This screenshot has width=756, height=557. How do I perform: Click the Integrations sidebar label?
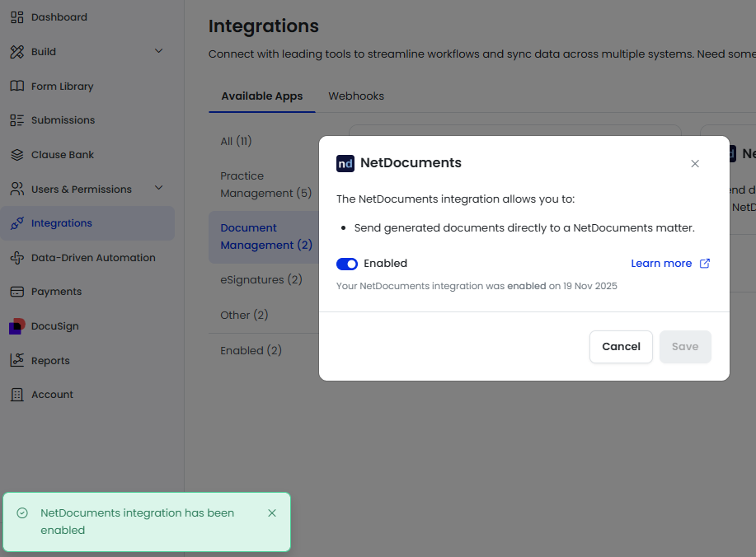pyautogui.click(x=61, y=223)
